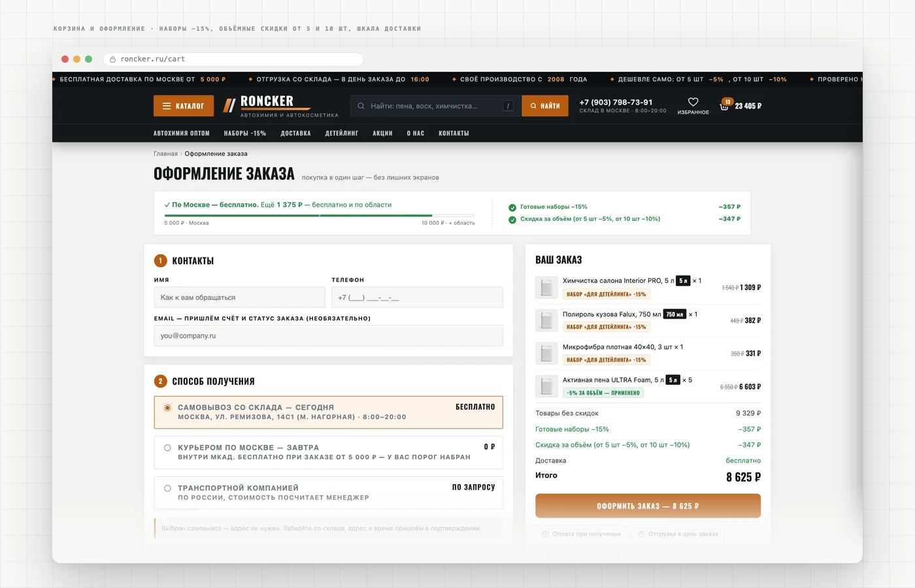Open the Доставка menu item
Screen dimensions: 915x588
[x=295, y=133]
